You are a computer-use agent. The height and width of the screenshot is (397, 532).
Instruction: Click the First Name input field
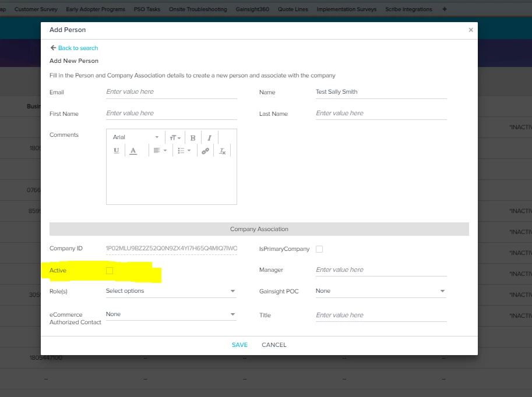pyautogui.click(x=171, y=114)
